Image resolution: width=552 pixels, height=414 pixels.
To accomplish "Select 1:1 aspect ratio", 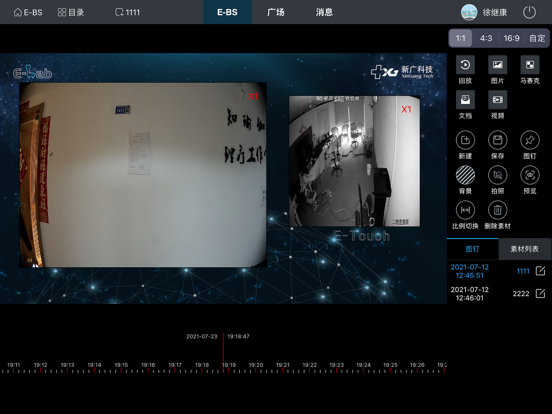I will pyautogui.click(x=460, y=38).
